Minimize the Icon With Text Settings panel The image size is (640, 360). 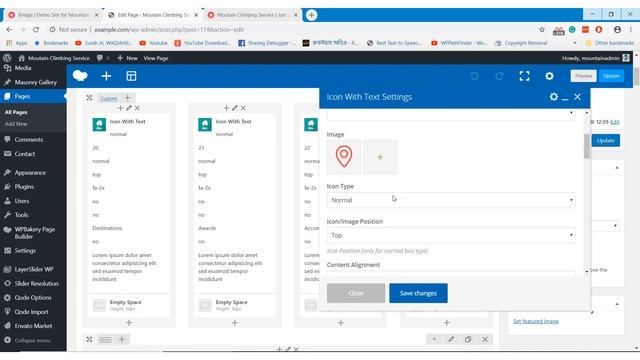tap(565, 98)
